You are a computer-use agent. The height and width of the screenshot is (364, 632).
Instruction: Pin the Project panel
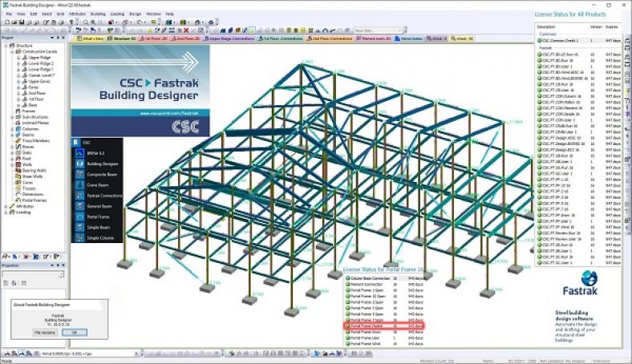click(58, 38)
